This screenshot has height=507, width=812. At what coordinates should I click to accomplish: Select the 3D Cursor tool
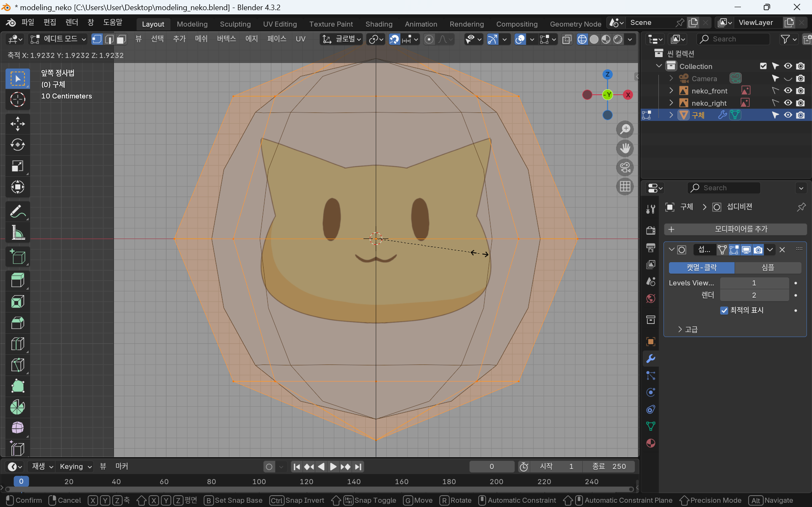pos(17,100)
